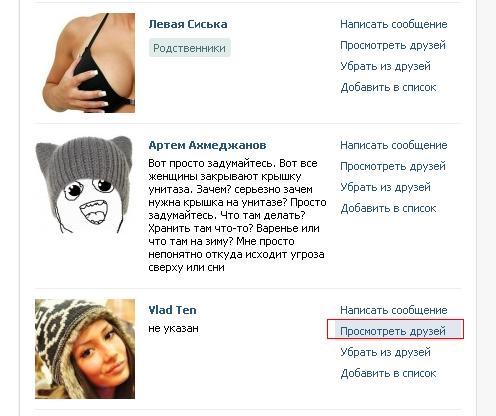Add Vlad Ten to a list
Viewport: 496px width, 416px height.
coord(388,373)
